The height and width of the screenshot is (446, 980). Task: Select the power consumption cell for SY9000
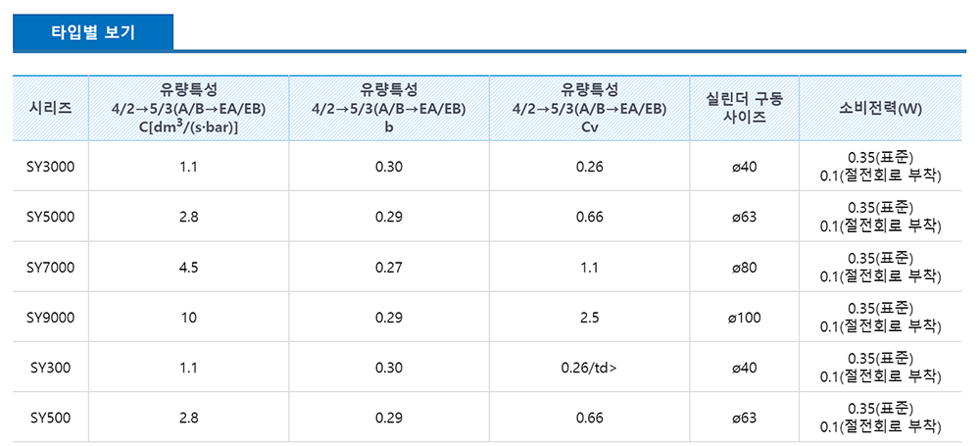click(x=883, y=318)
